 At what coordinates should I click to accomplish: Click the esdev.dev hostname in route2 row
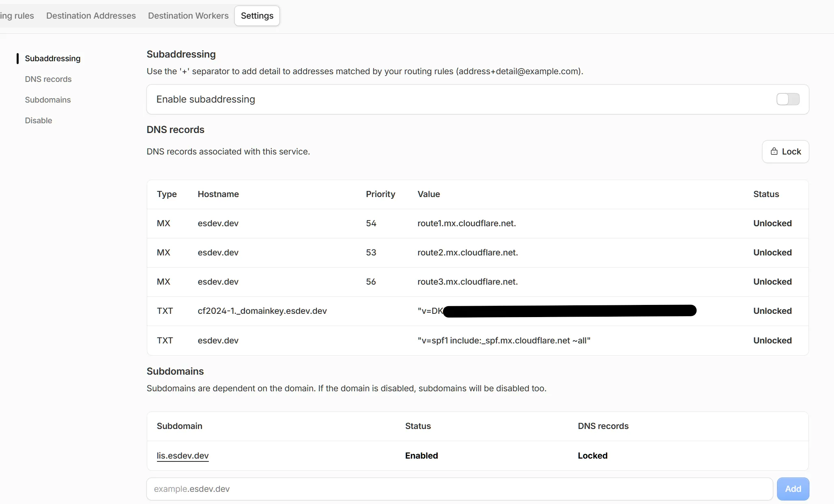[218, 253]
